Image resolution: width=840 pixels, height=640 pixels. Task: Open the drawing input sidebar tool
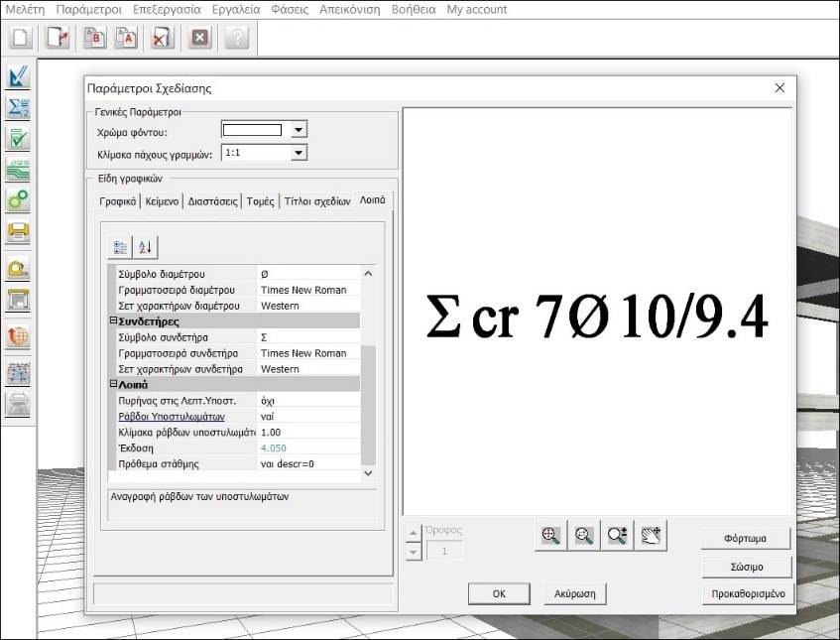click(18, 76)
